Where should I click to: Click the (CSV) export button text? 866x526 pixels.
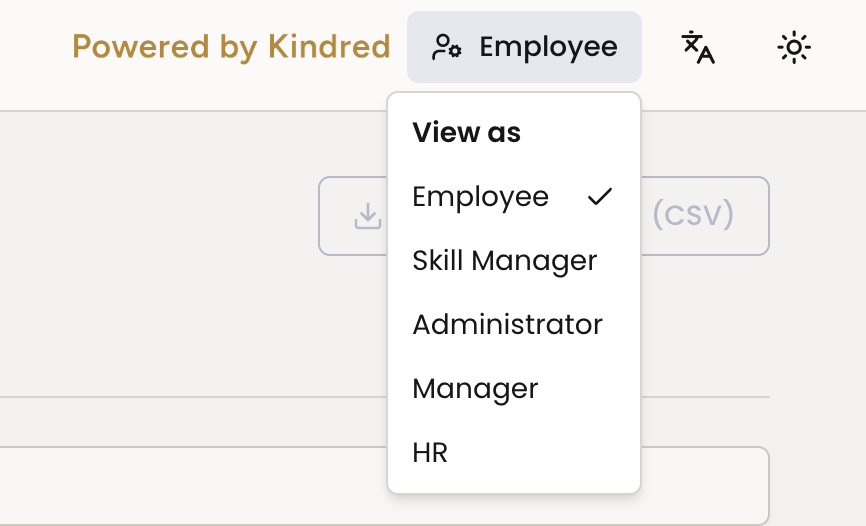point(693,214)
